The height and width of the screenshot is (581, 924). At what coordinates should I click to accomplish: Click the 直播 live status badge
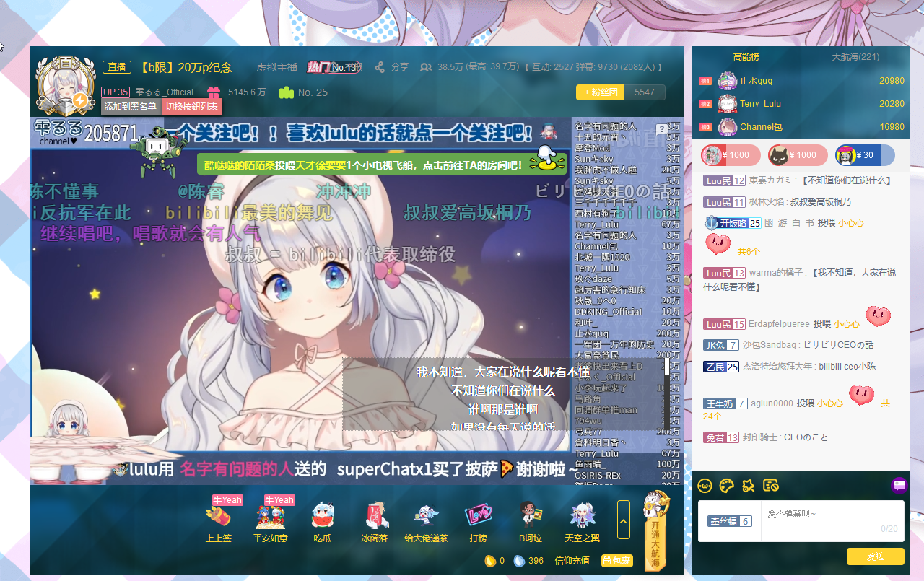[x=117, y=67]
